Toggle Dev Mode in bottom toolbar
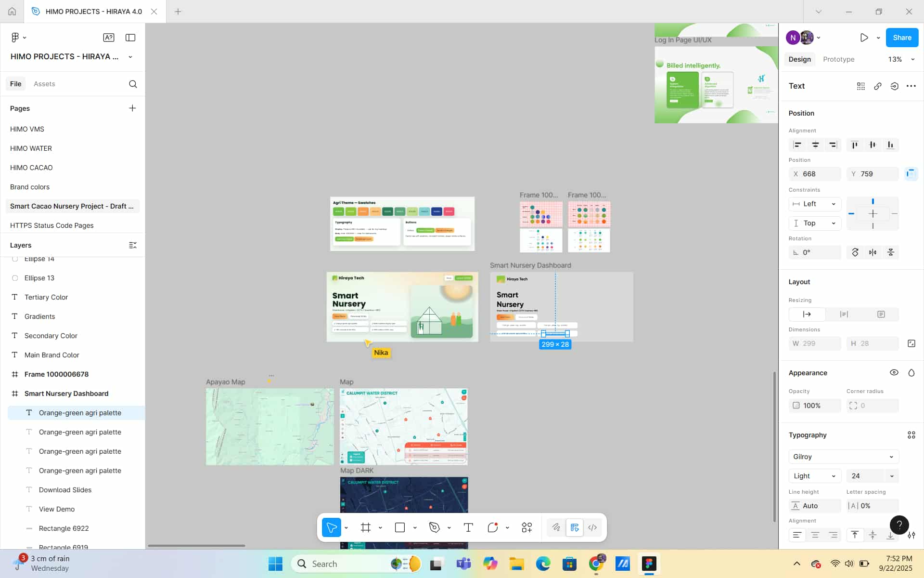924x578 pixels. coord(592,527)
